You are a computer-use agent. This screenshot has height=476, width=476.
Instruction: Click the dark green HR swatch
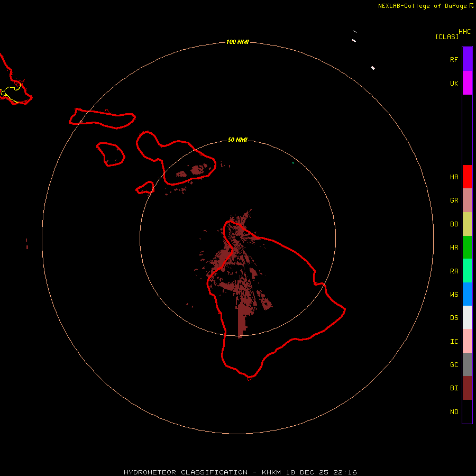(467, 248)
